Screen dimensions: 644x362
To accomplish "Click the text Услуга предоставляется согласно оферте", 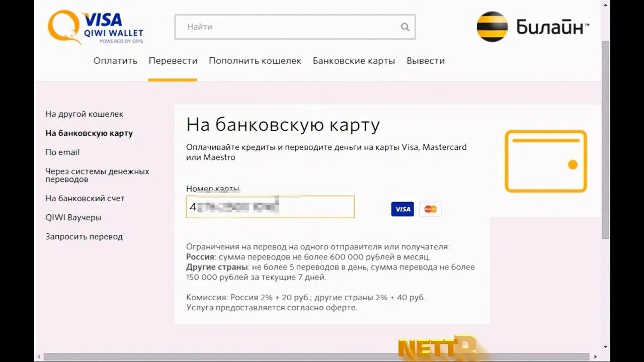I will [272, 308].
